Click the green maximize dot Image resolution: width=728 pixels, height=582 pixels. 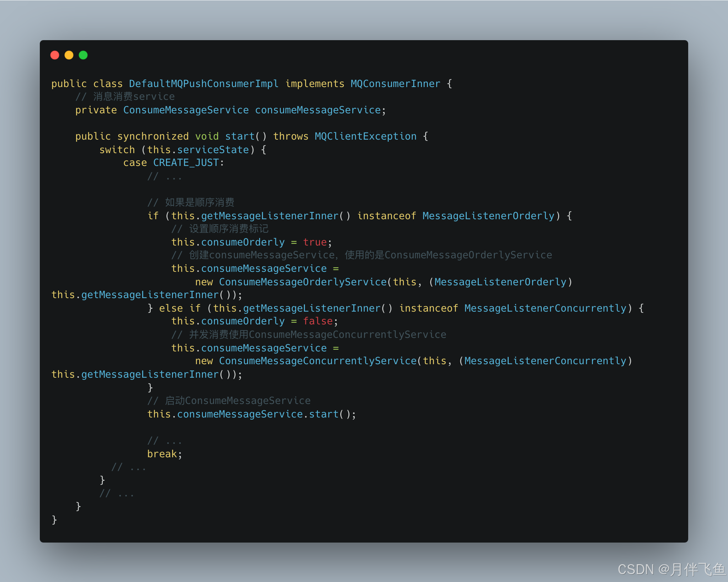83,55
